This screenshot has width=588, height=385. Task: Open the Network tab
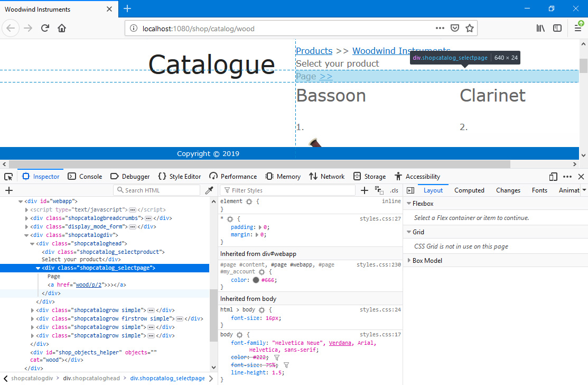coord(326,176)
